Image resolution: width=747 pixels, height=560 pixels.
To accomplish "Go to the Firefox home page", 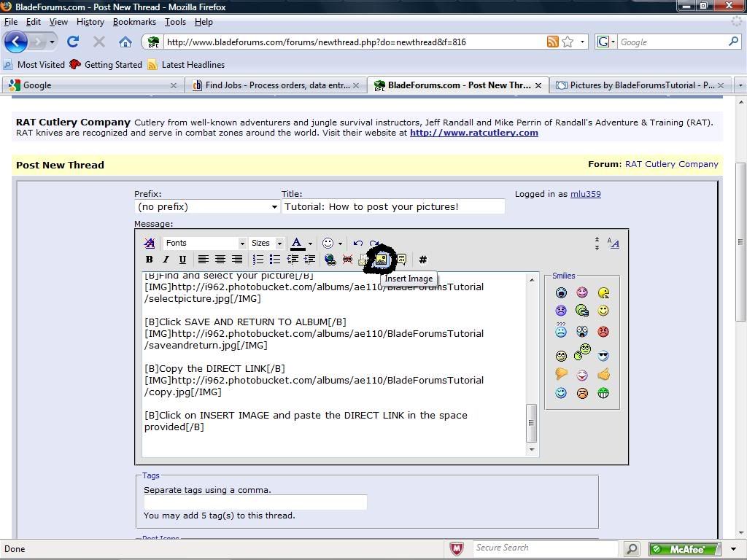I will (125, 42).
